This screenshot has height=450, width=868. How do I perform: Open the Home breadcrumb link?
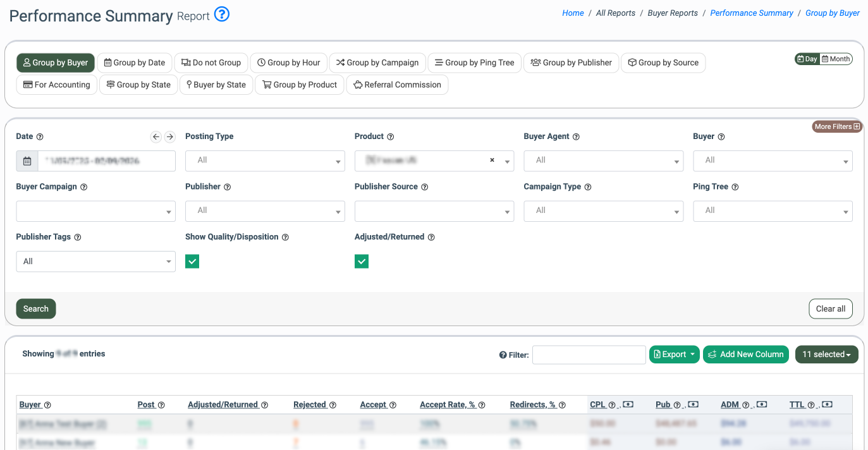click(x=573, y=13)
